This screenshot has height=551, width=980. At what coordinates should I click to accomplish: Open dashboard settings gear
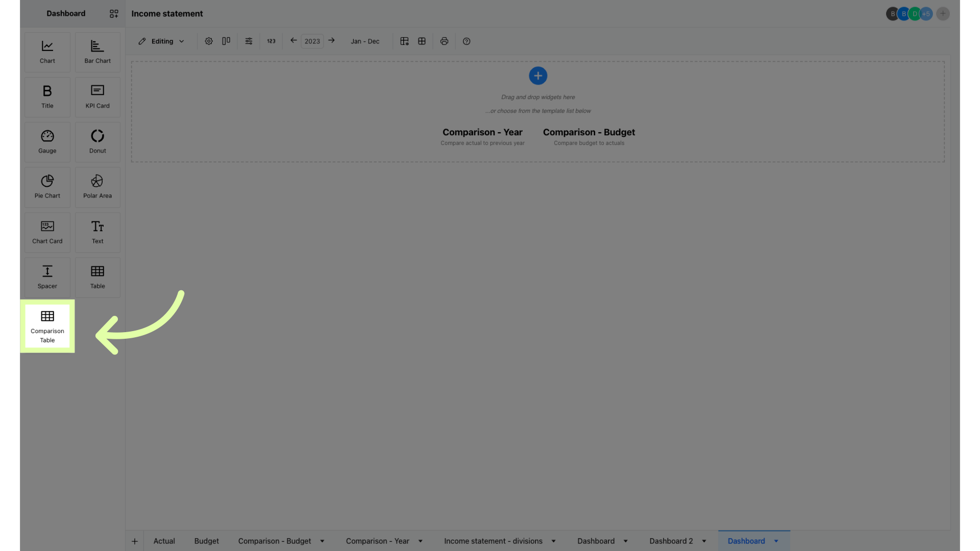click(208, 41)
